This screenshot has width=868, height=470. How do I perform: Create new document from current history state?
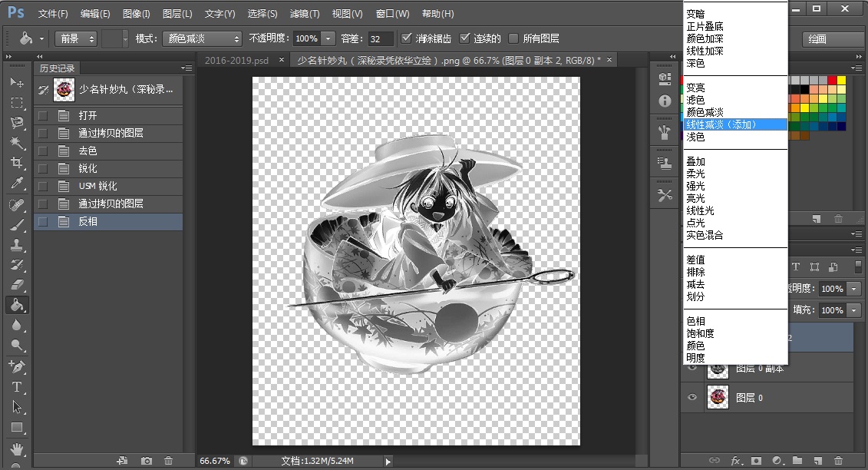click(122, 461)
